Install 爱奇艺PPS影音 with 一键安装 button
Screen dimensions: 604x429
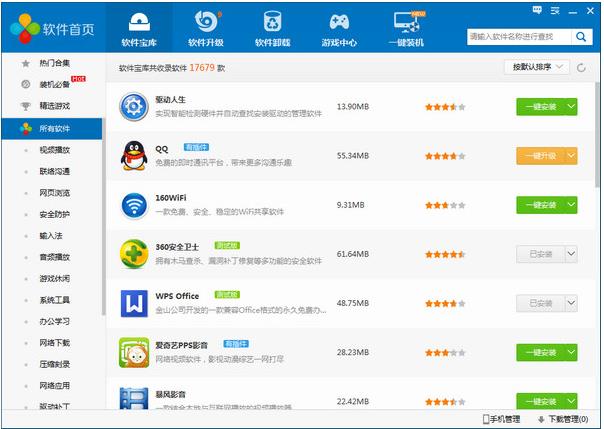541,352
